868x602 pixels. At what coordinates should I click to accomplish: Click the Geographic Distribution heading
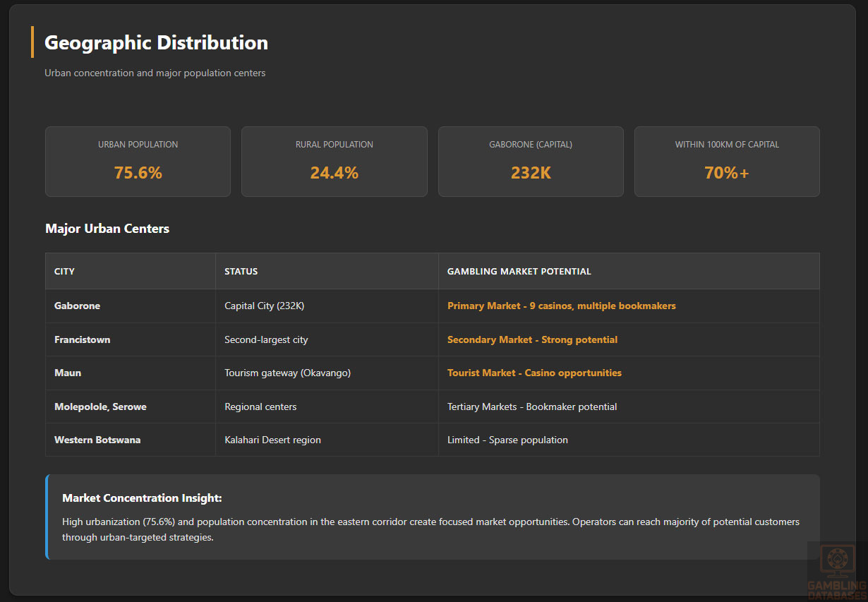(x=156, y=42)
